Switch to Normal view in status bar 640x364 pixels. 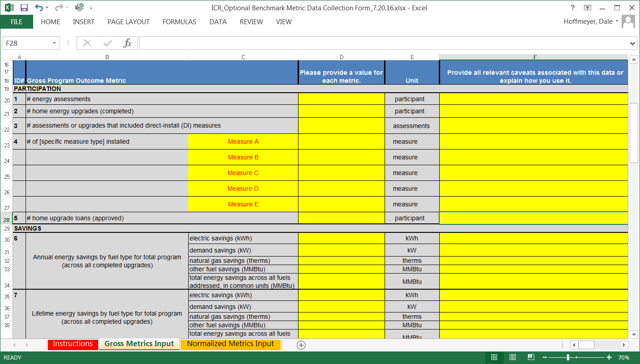click(494, 357)
